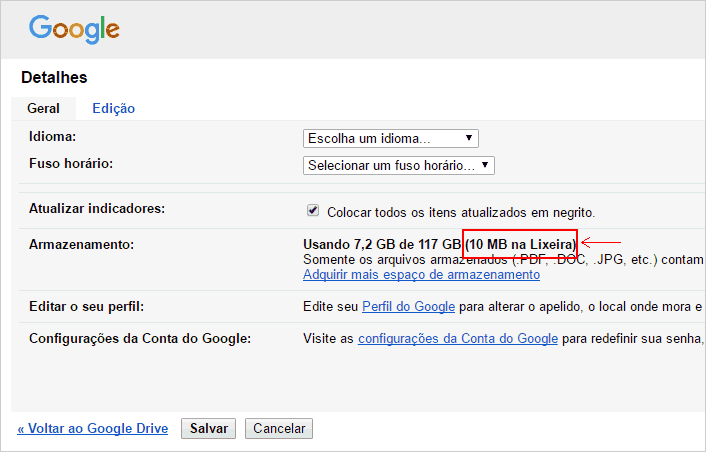
Task: Expand the Selecionar um fuso horário dropdown
Action: click(398, 165)
